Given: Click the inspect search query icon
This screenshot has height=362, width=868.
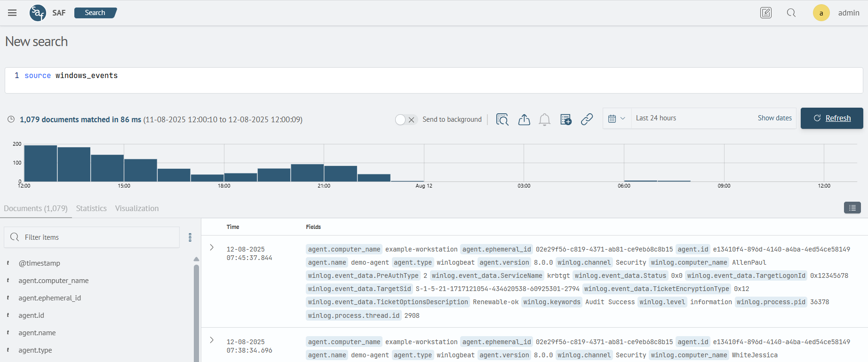Looking at the screenshot, I should (502, 119).
